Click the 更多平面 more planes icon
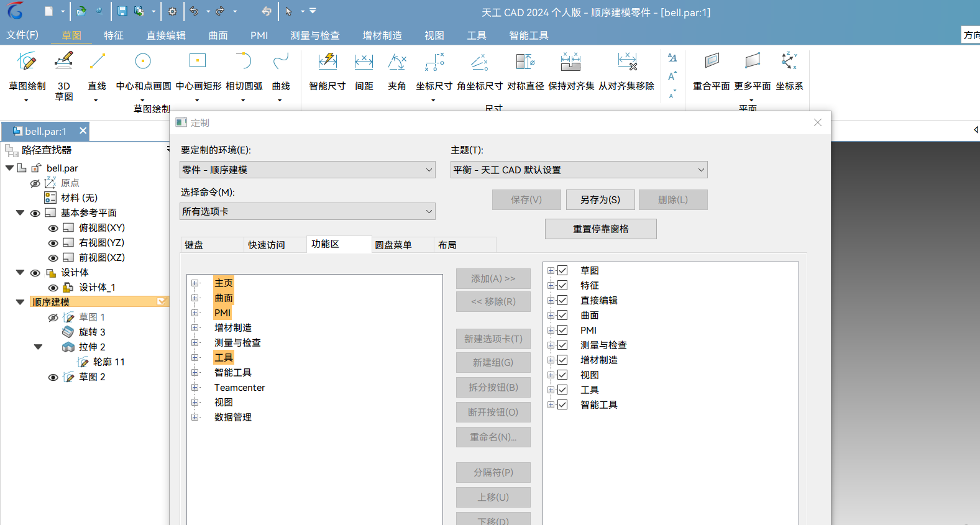The height and width of the screenshot is (525, 980). point(752,61)
